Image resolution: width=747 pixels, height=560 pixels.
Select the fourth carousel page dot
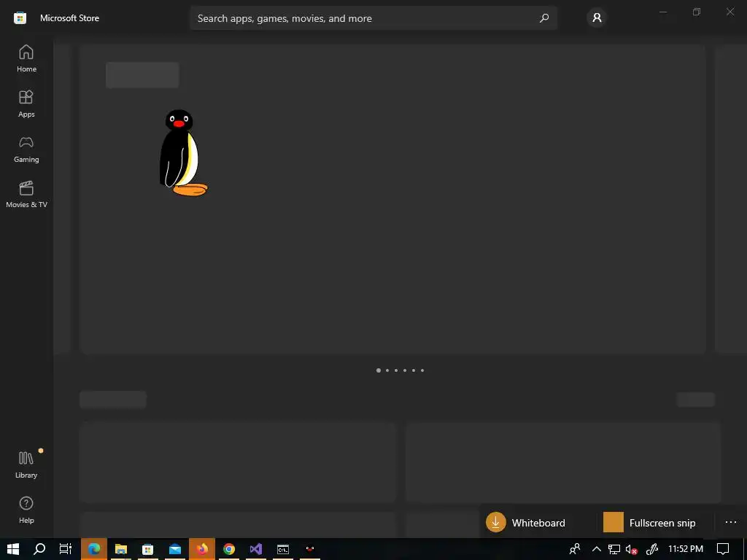[405, 370]
